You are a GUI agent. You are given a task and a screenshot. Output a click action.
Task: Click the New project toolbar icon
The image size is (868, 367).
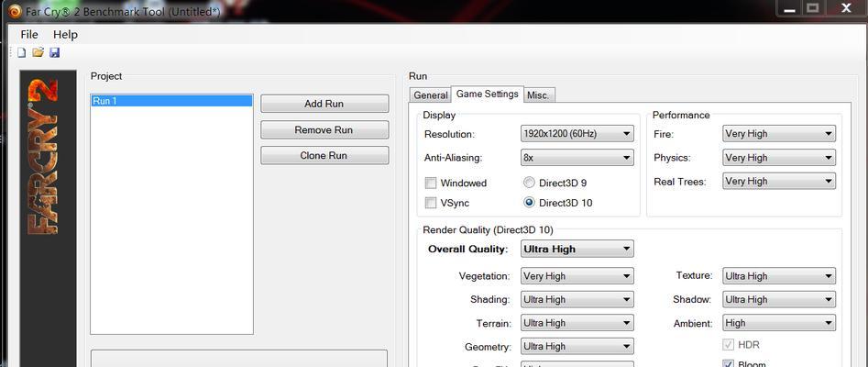pos(22,52)
